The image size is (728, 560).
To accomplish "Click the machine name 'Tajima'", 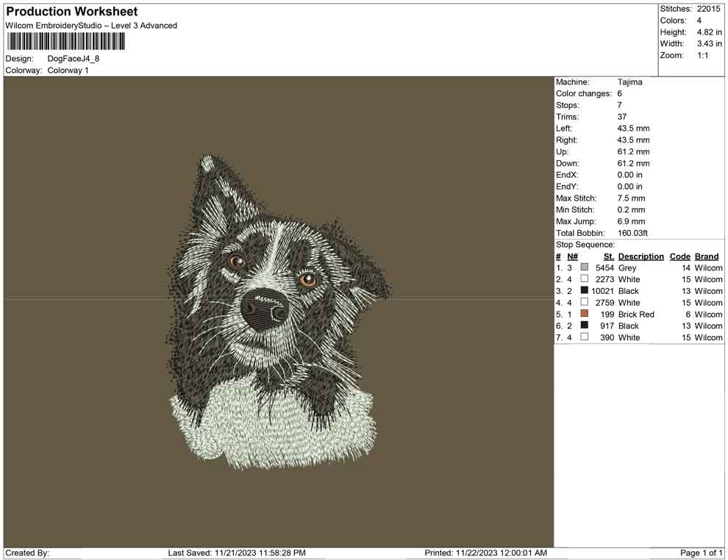I will (629, 82).
